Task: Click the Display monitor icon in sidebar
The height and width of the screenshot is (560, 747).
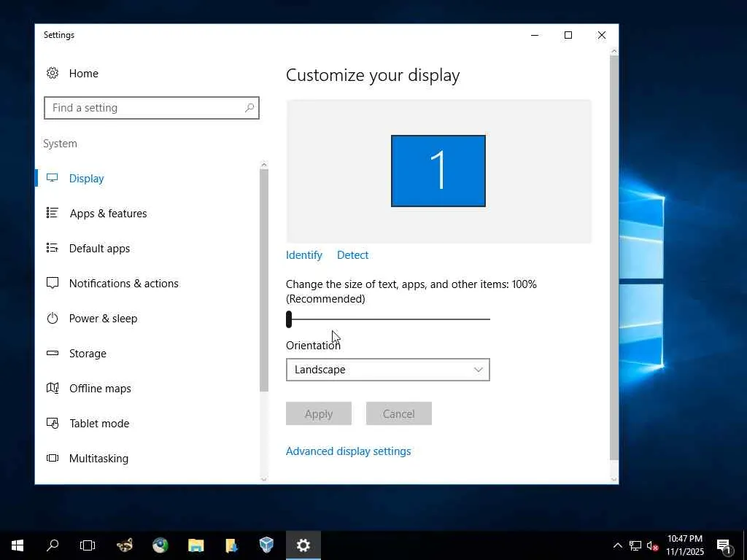Action: click(x=52, y=178)
